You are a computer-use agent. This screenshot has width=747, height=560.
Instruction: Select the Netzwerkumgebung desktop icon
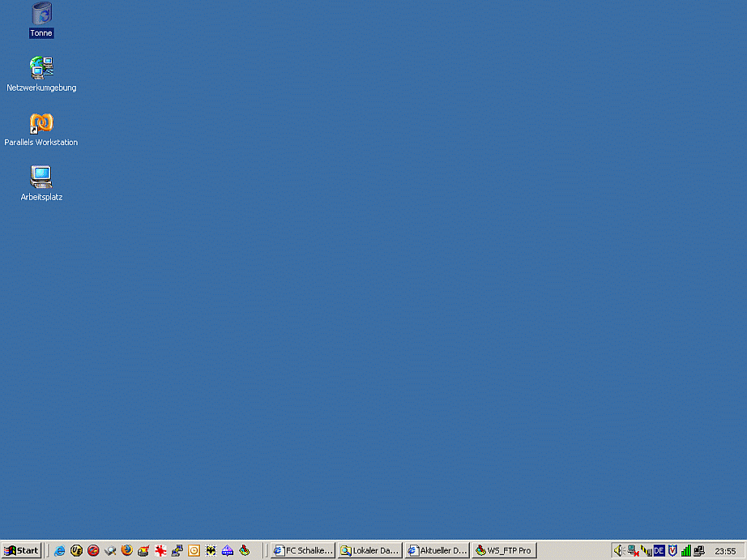click(41, 68)
